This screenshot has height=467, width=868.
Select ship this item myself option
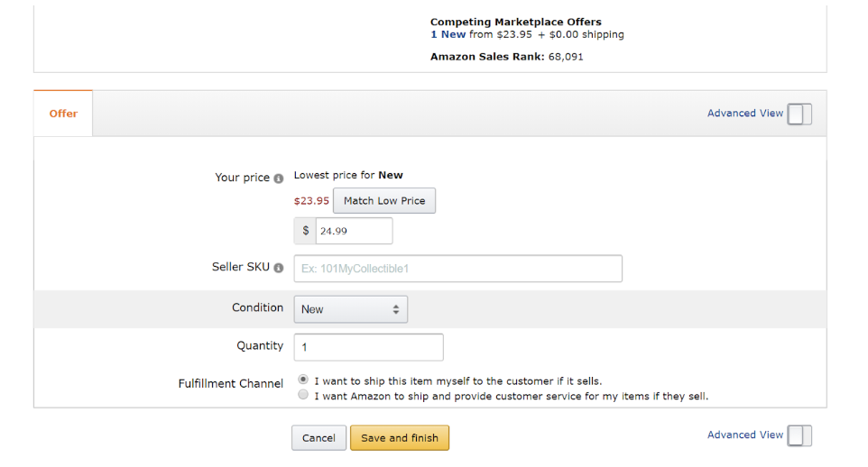303,380
